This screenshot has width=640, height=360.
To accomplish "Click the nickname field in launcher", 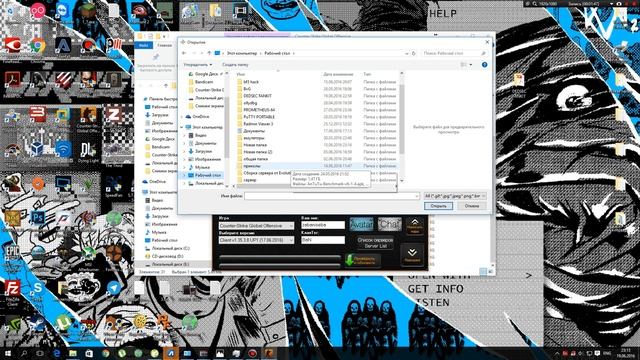I will tap(323, 225).
